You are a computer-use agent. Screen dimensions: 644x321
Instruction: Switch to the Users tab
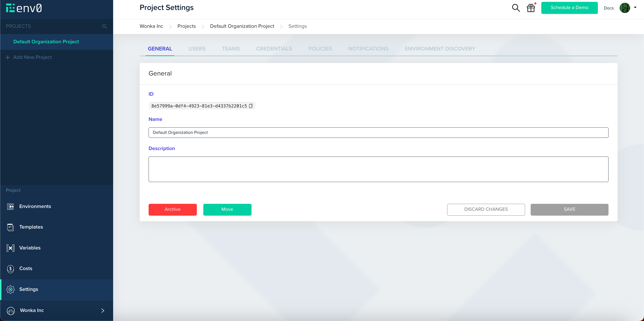click(x=197, y=49)
